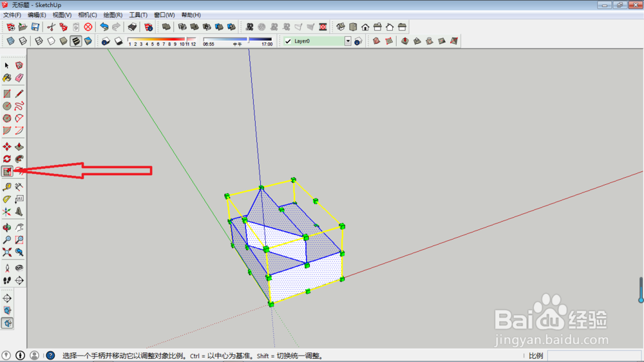Image resolution: width=644 pixels, height=362 pixels.
Task: Click the Save floppy disk button
Action: click(35, 27)
